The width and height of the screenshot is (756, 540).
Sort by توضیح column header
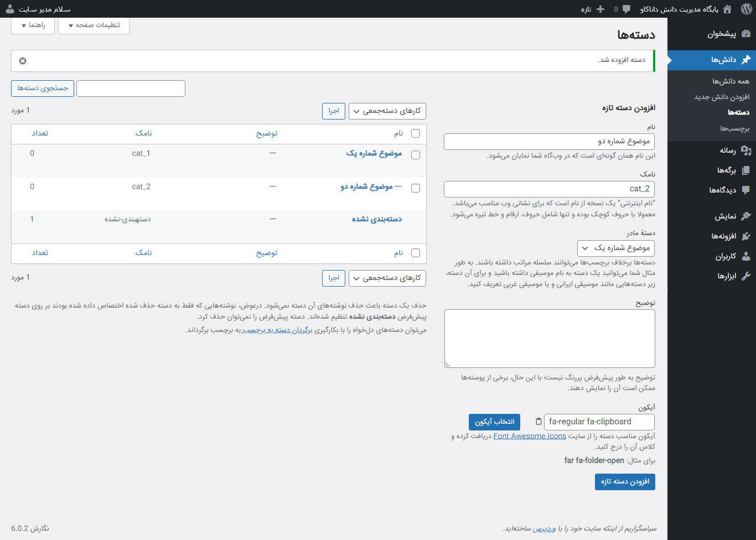point(267,133)
